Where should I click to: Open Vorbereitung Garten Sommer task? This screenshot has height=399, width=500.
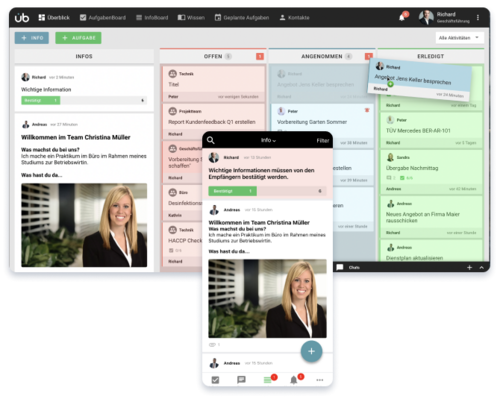[312, 122]
